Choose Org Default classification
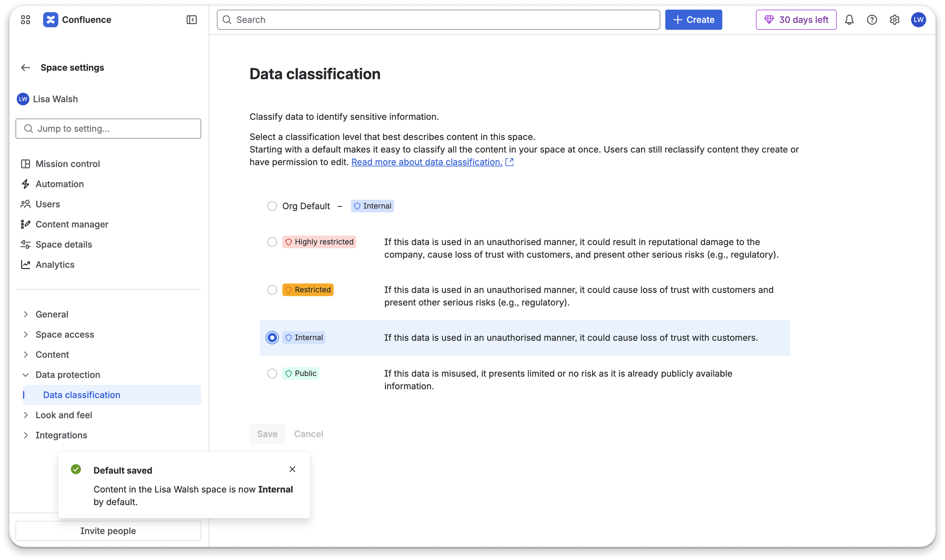This screenshot has height=560, width=945. 272,206
